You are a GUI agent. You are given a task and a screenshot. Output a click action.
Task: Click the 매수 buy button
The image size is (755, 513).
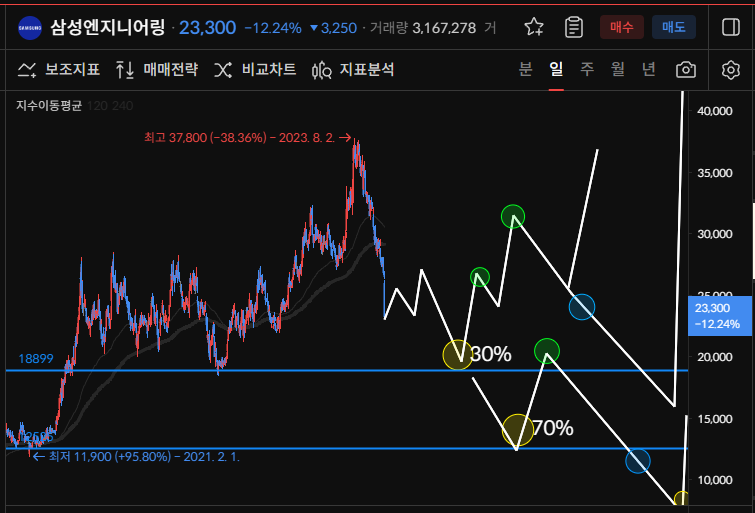pyautogui.click(x=622, y=27)
